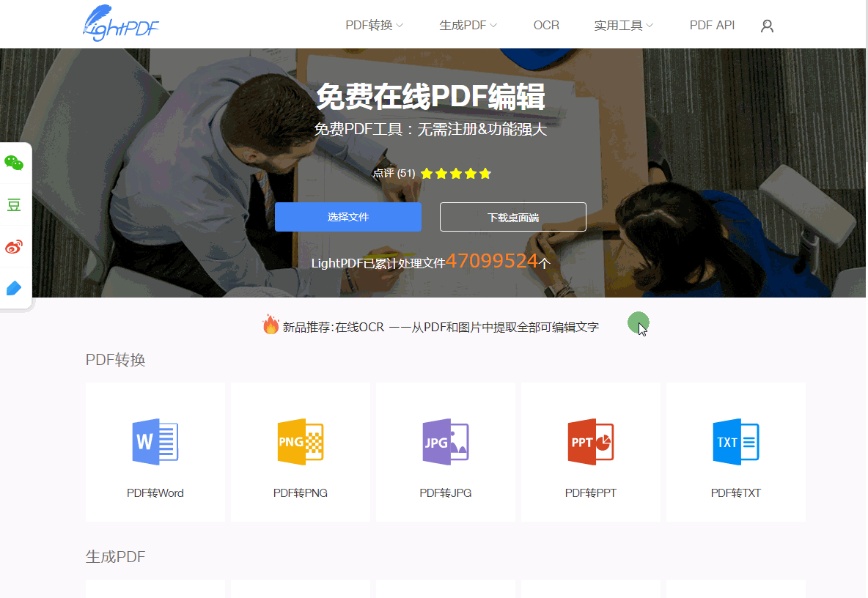Open the PDF转JPG JPG icon
Screen dimensions: 868x598
pos(446,441)
